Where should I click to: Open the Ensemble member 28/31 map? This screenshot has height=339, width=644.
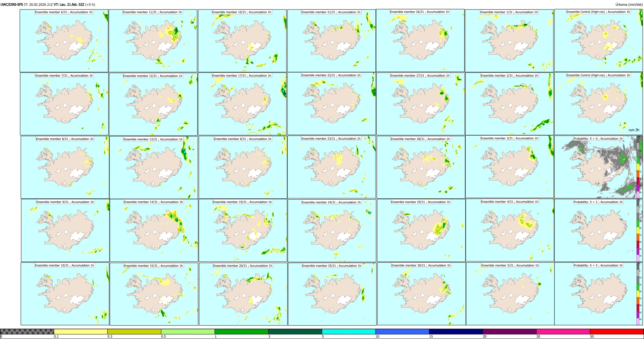[x=421, y=167]
